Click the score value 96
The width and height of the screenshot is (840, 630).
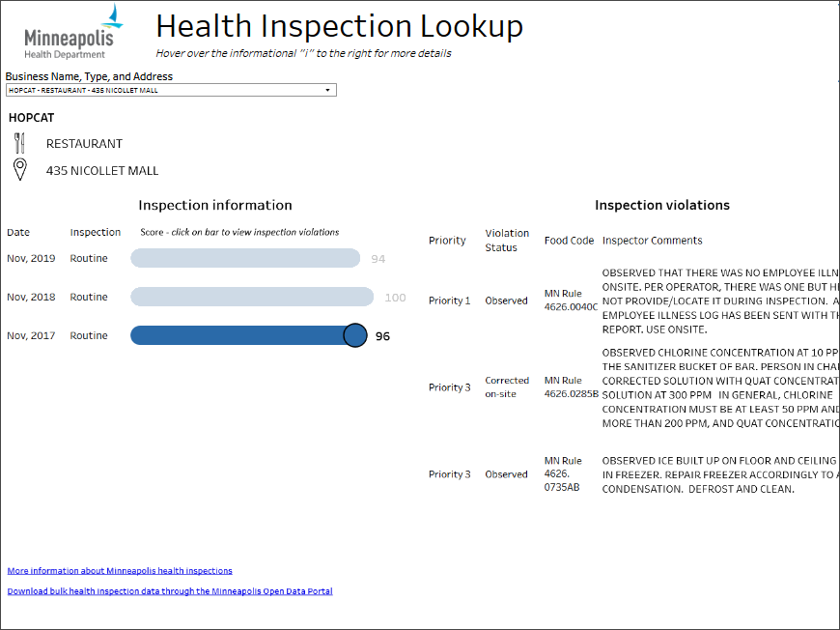point(382,336)
